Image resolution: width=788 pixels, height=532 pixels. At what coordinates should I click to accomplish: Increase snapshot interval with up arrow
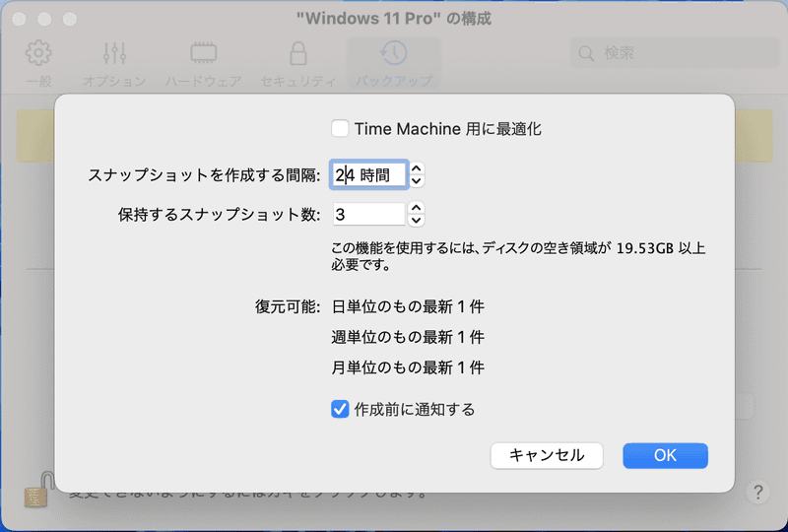click(416, 168)
